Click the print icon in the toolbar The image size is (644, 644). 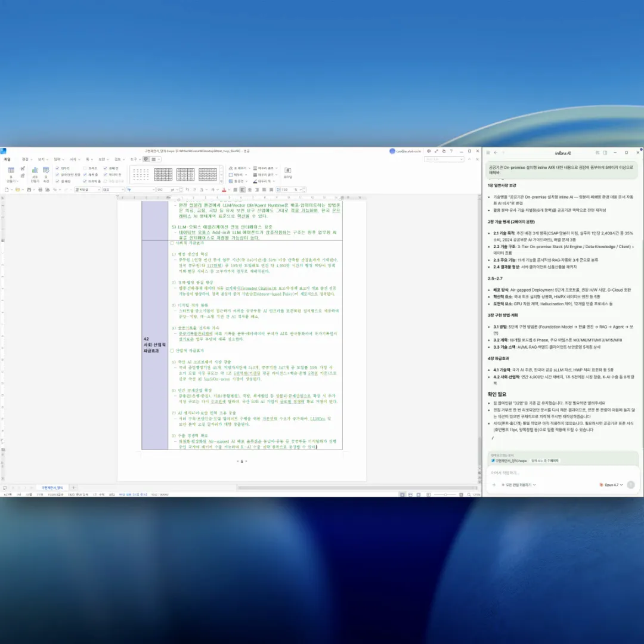click(x=40, y=190)
